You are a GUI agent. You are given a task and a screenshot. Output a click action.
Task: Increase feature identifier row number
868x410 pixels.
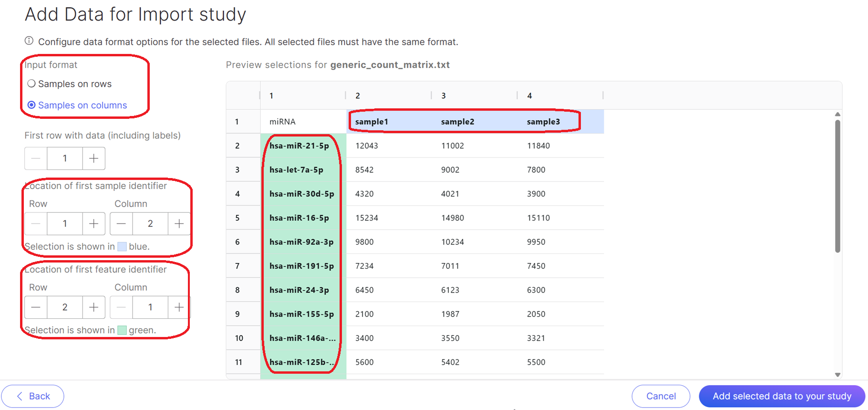tap(93, 307)
